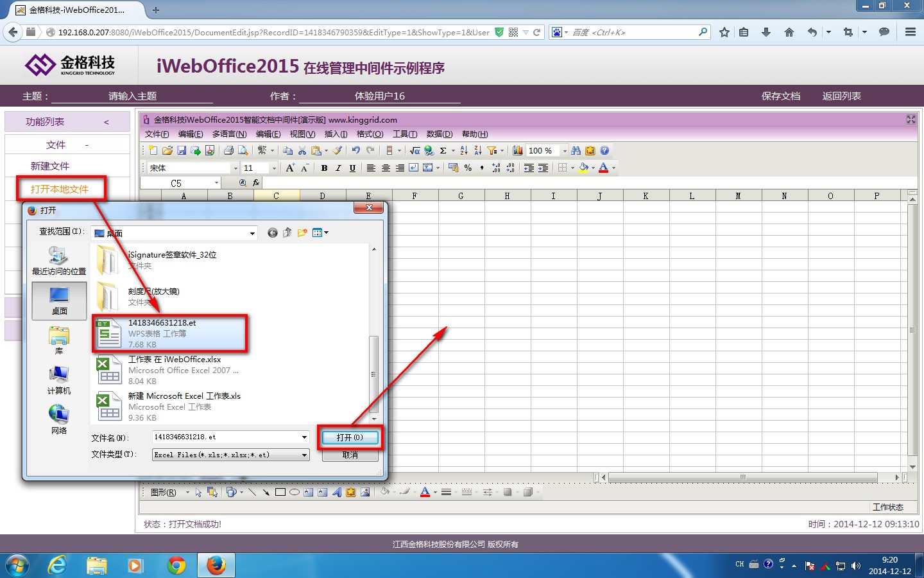Open the 文件名 filename dropdown arrow

(x=304, y=437)
